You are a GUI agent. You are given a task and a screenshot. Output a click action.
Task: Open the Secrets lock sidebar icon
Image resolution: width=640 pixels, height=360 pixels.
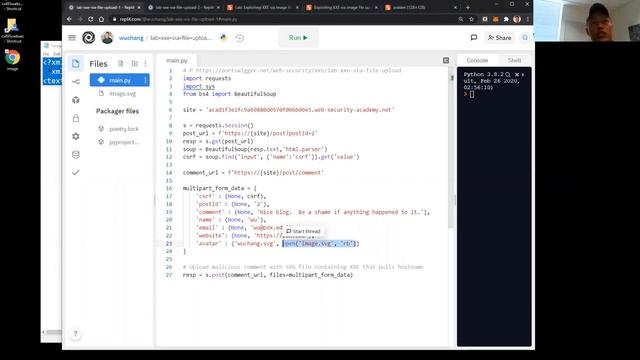tap(76, 118)
